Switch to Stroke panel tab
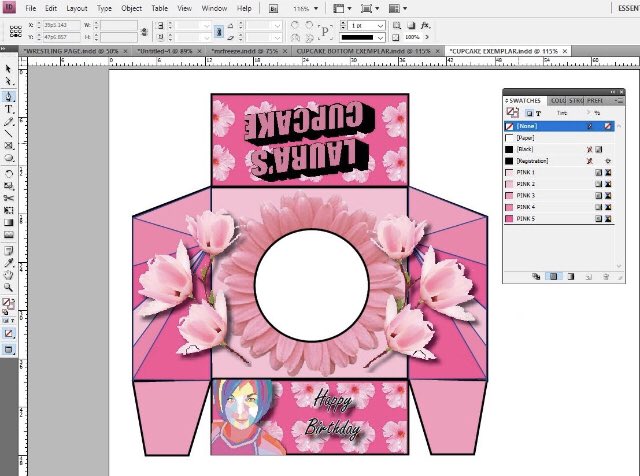Viewport: 640px width, 476px height. pyautogui.click(x=576, y=100)
